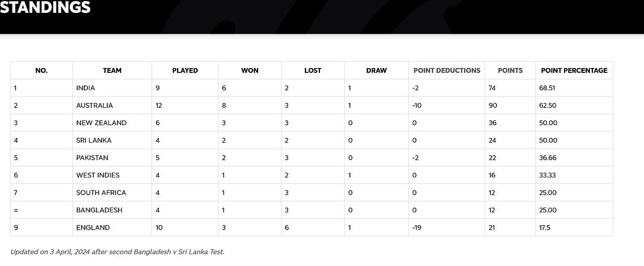Click the WON column header
Viewport: 644px width, 266px height.
coord(250,70)
